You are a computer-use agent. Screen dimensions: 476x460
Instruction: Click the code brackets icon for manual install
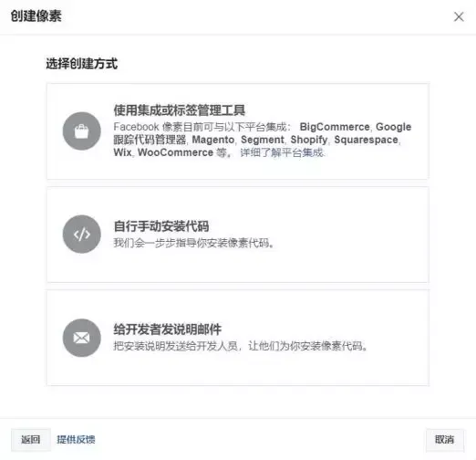(x=82, y=235)
